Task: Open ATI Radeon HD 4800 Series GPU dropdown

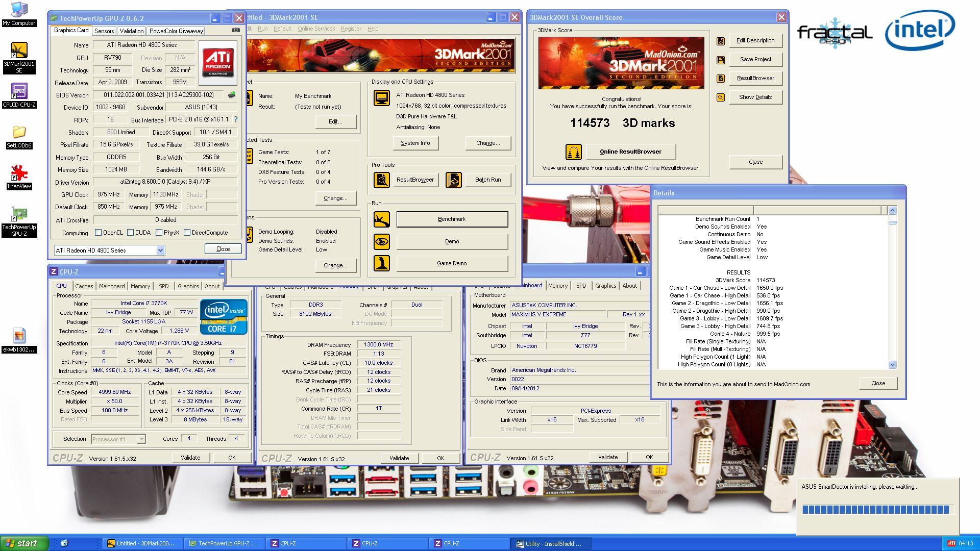Action: tap(160, 251)
